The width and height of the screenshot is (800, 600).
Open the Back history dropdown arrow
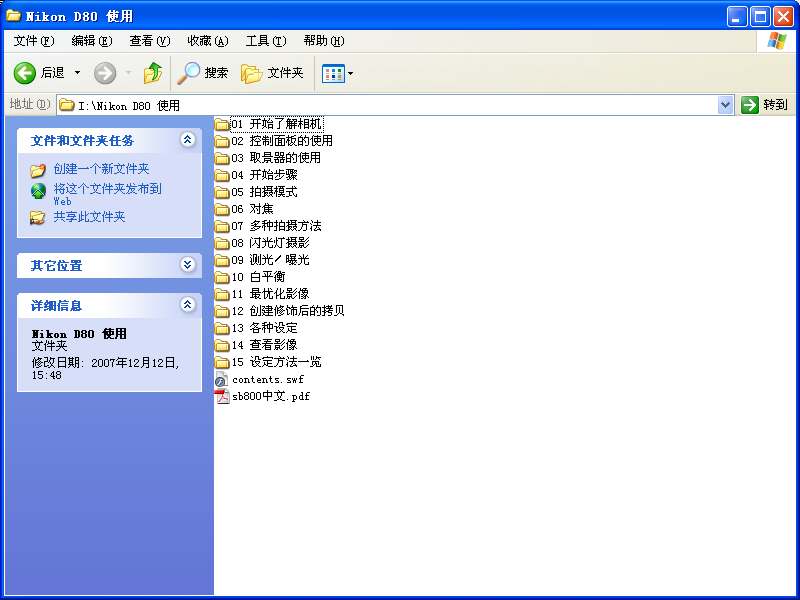point(78,73)
